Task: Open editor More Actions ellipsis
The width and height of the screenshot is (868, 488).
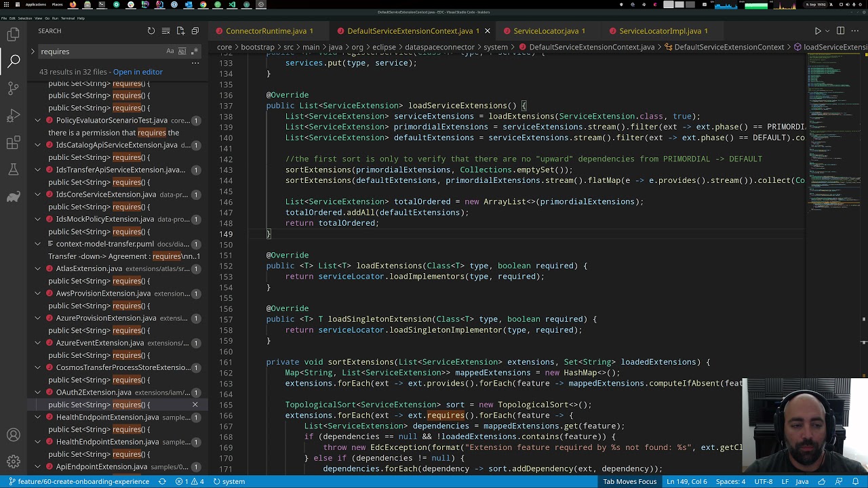Action: 855,31
